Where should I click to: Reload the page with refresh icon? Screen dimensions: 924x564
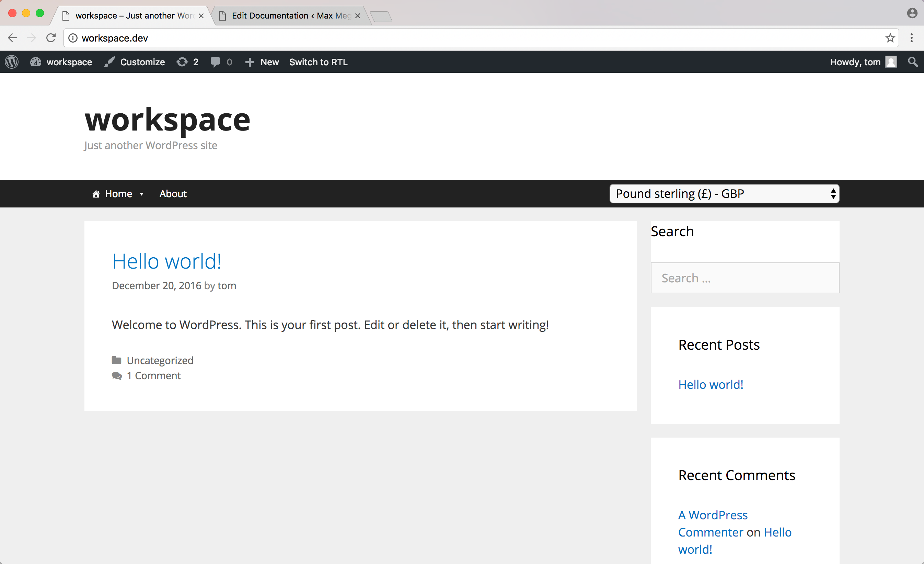click(x=51, y=38)
